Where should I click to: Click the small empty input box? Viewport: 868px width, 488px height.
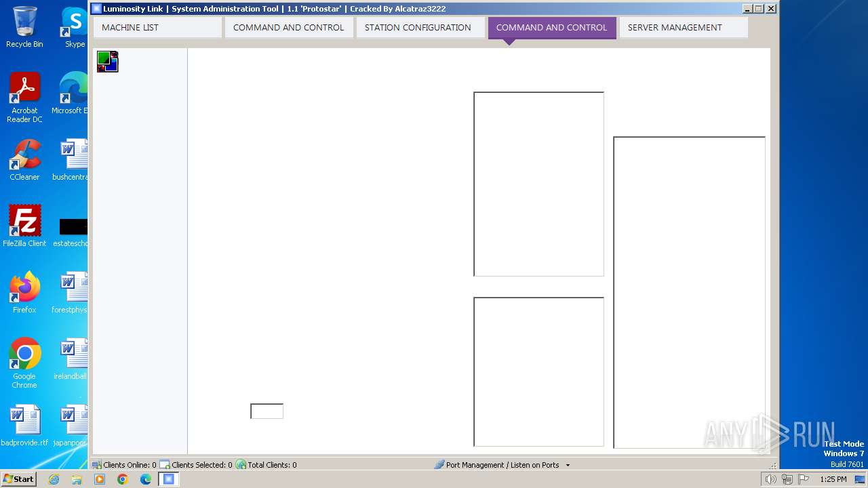coord(267,411)
